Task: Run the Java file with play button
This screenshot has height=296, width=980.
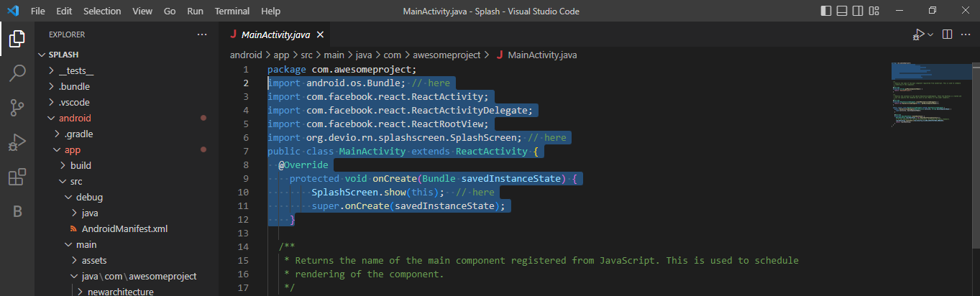Action: point(918,34)
